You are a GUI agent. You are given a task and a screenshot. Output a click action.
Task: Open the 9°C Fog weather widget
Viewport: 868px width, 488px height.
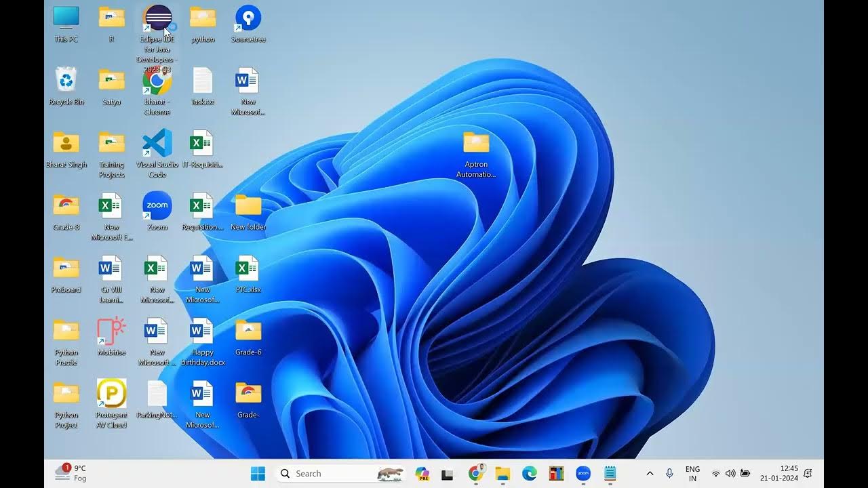pyautogui.click(x=71, y=473)
